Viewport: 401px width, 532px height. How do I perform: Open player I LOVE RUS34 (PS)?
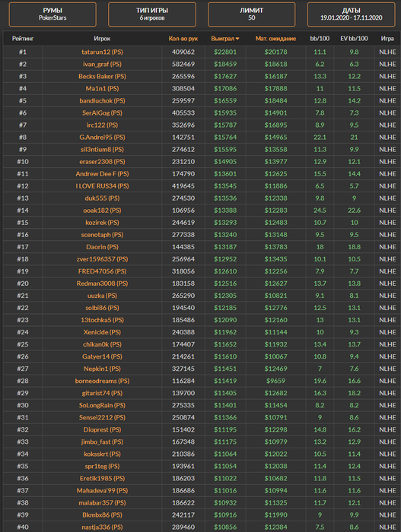102,186
